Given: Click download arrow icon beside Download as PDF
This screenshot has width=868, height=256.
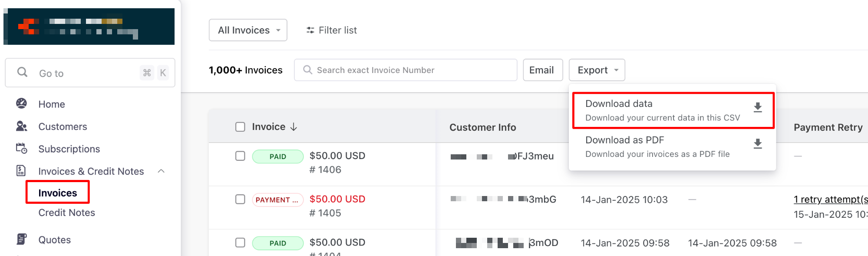Looking at the screenshot, I should coord(757,144).
